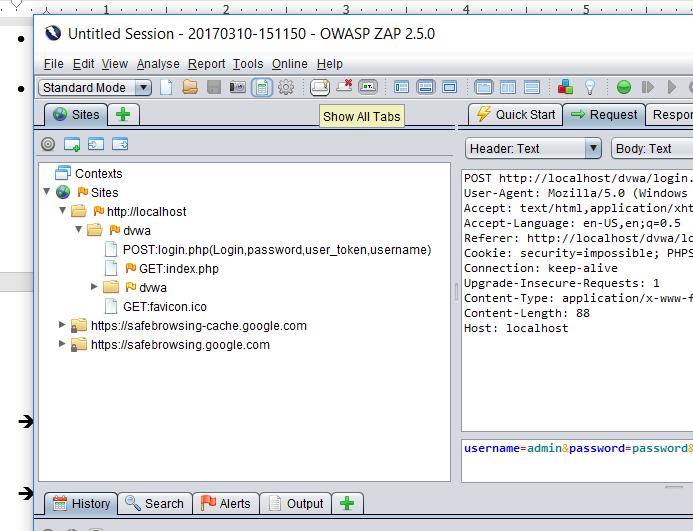
Task: Toggle the green break on requests button
Action: click(624, 87)
